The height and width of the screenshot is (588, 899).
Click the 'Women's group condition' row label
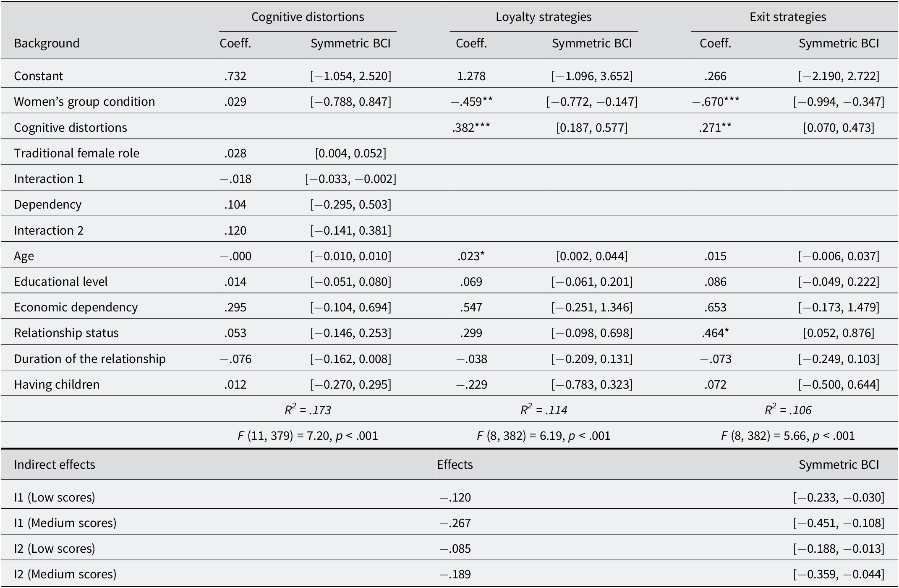84,102
